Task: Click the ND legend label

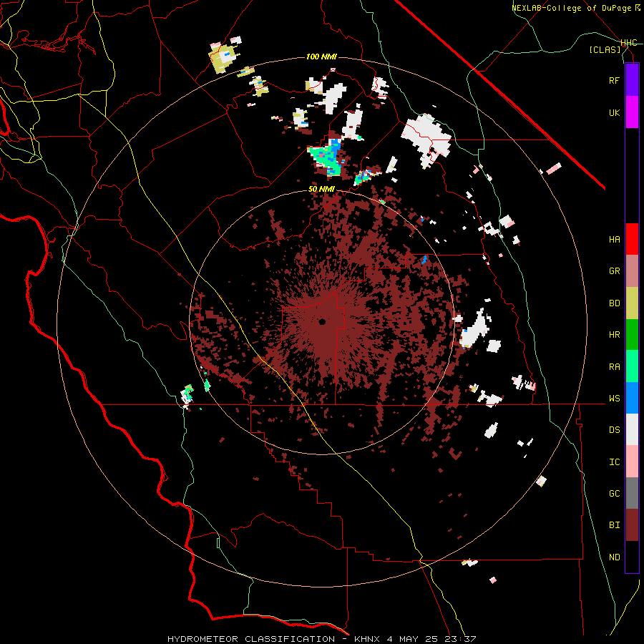Action: pyautogui.click(x=614, y=557)
